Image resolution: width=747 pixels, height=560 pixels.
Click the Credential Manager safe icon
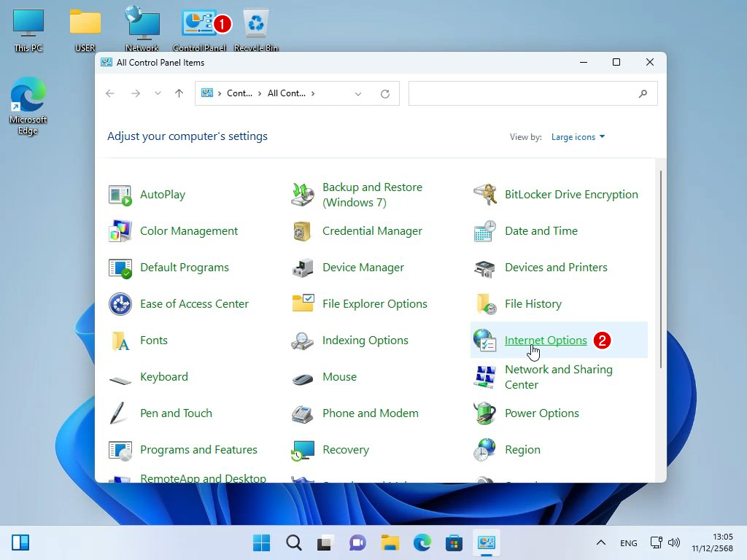[x=302, y=231]
